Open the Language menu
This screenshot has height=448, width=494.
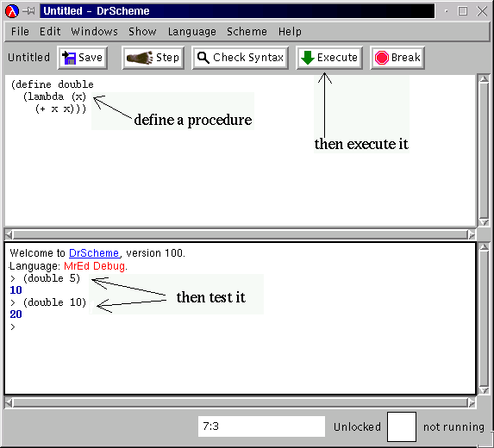(x=192, y=32)
